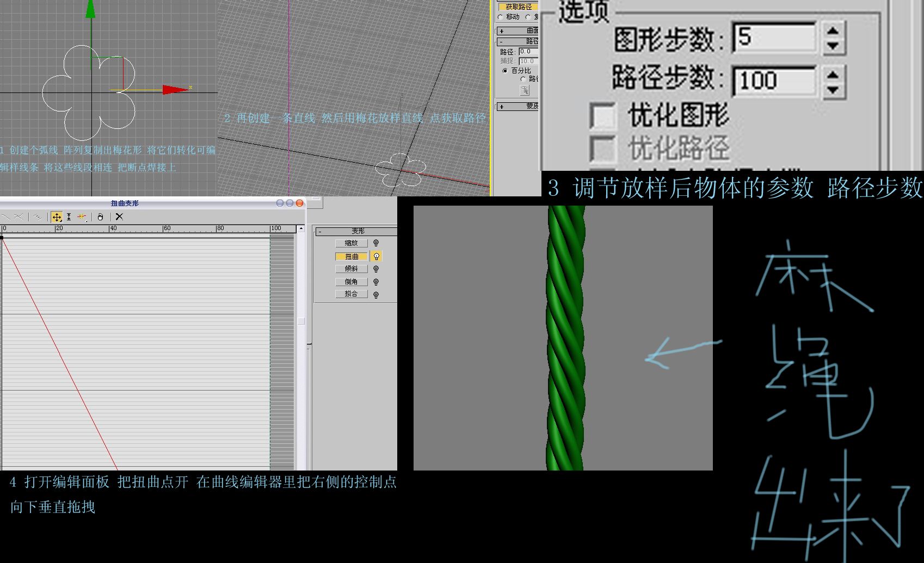Toggle the lightbulb next to 倾斜
The image size is (924, 563).
pos(376,269)
